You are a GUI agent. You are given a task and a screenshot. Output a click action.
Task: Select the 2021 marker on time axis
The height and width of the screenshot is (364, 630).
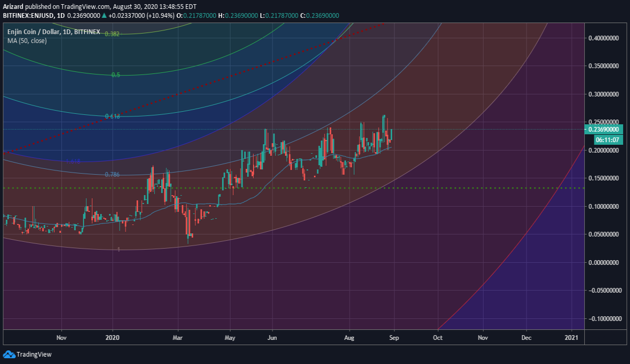pyautogui.click(x=572, y=338)
